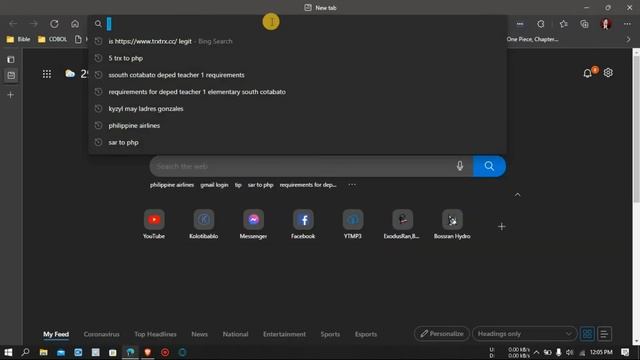Click the browser Back arrow
The height and width of the screenshot is (360, 640).
click(13, 24)
